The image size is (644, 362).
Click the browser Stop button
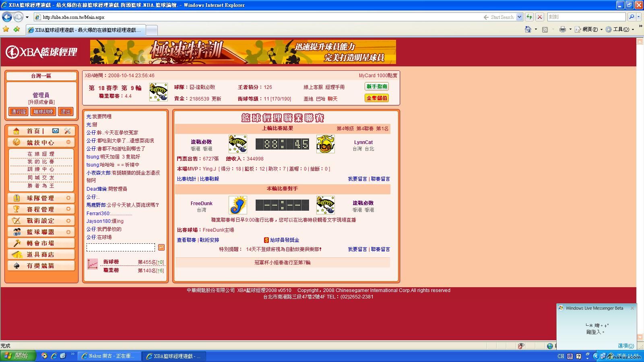540,17
